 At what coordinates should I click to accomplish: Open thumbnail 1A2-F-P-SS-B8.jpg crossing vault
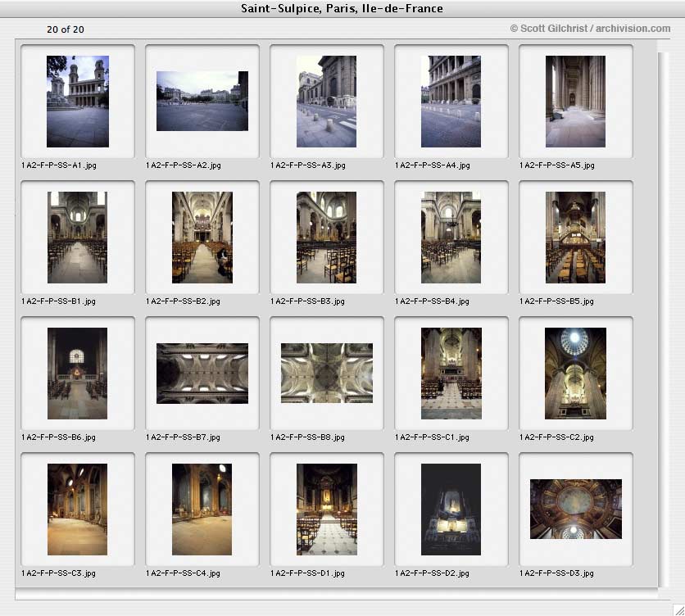tap(327, 373)
